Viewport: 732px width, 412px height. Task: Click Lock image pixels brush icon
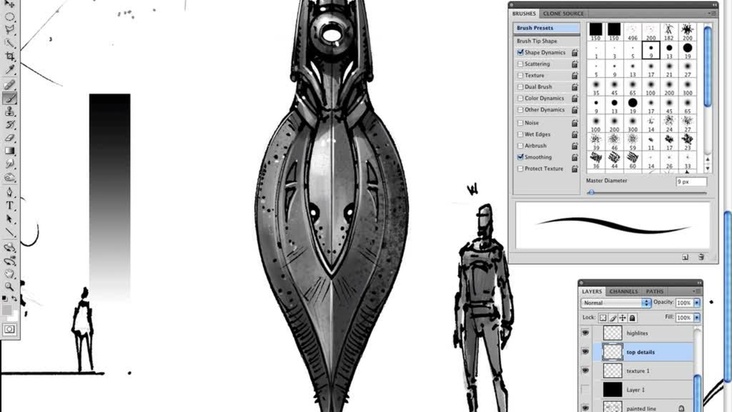pyautogui.click(x=613, y=318)
